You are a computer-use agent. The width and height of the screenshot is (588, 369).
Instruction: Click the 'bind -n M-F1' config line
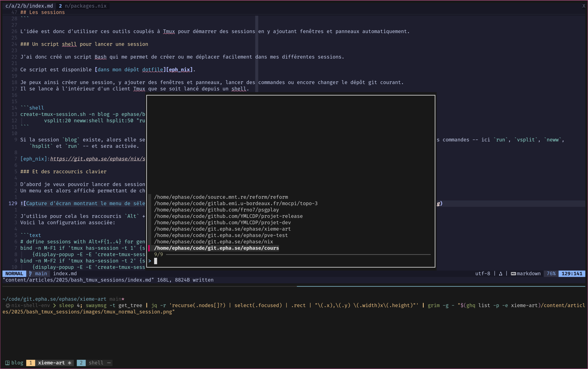coord(83,248)
